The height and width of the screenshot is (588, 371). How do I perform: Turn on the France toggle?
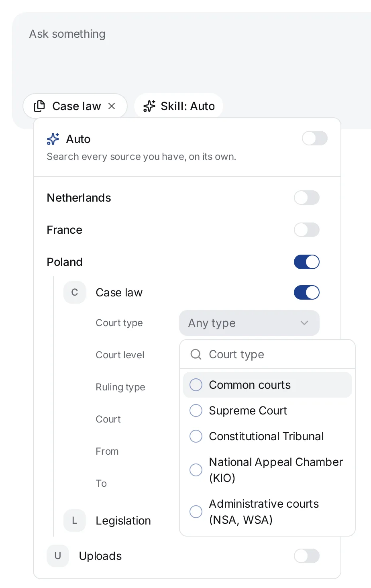[x=307, y=230]
